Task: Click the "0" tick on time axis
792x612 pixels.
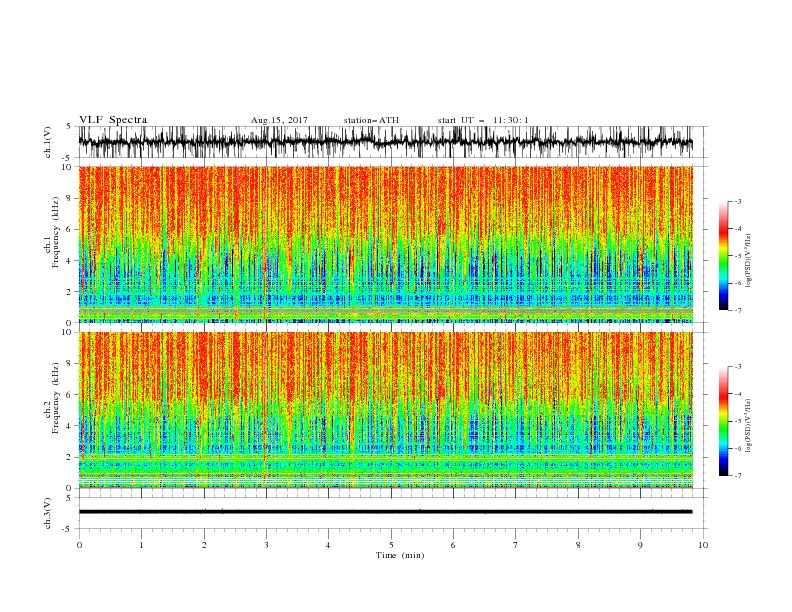Action: coord(79,545)
